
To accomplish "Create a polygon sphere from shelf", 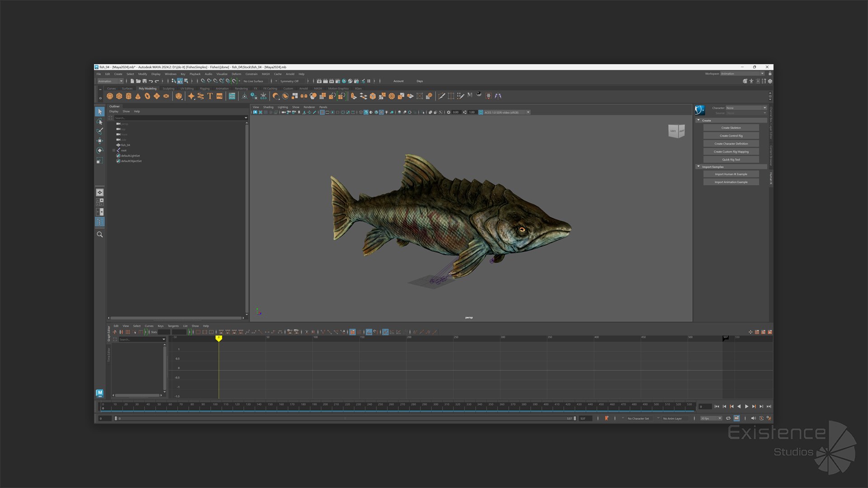I will [110, 96].
